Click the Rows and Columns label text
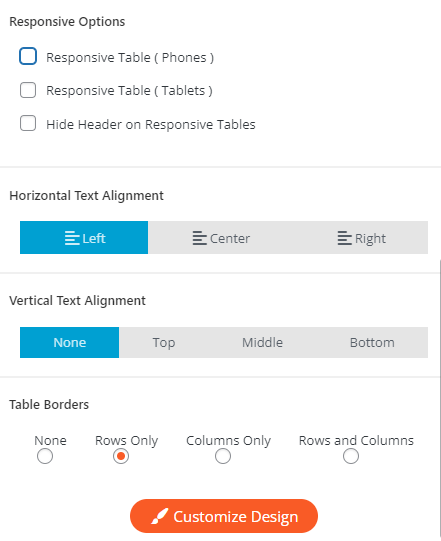Image resolution: width=441 pixels, height=541 pixels. 356,441
